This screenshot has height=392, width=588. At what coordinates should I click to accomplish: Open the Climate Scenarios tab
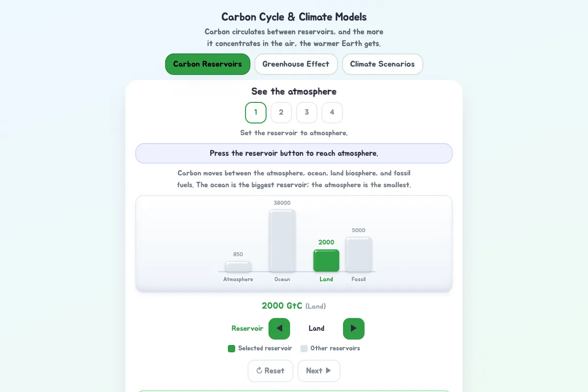pos(382,64)
